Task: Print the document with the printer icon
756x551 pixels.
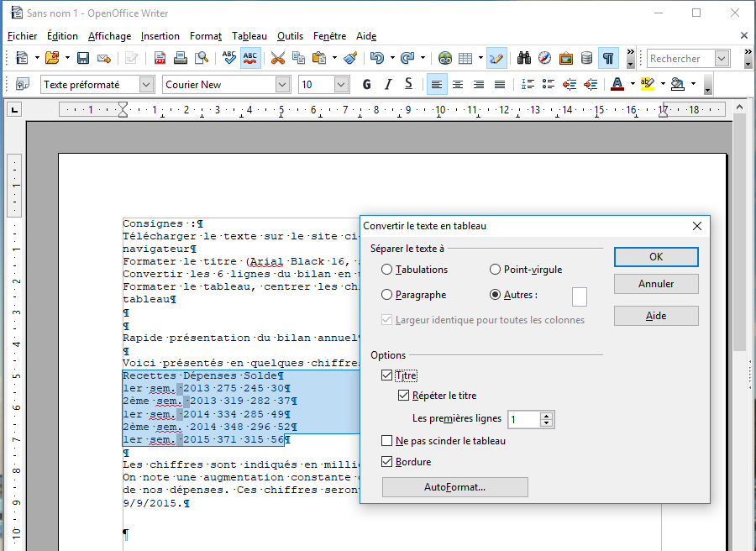Action: pos(181,58)
